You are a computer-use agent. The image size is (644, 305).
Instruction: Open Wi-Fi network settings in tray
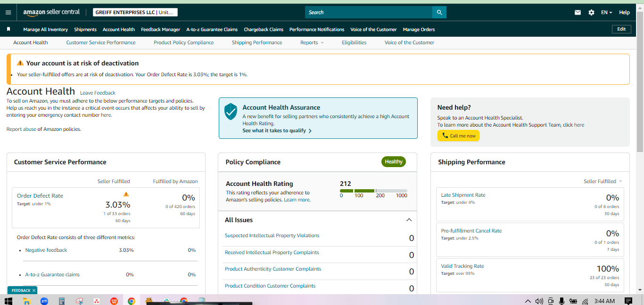[585, 301]
